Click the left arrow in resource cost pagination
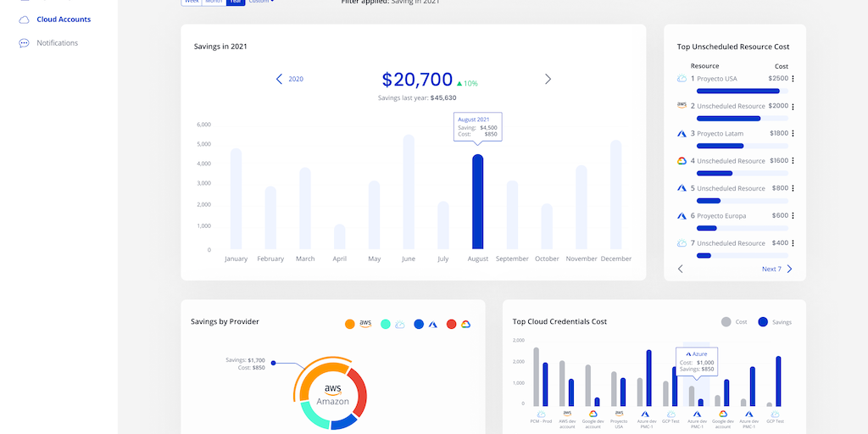Viewport: 868px width, 434px height. pos(680,269)
